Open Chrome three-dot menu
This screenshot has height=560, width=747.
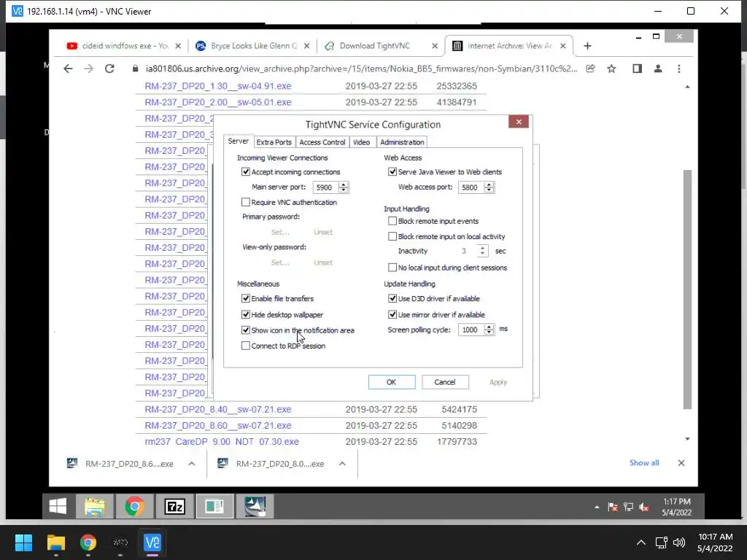point(679,69)
